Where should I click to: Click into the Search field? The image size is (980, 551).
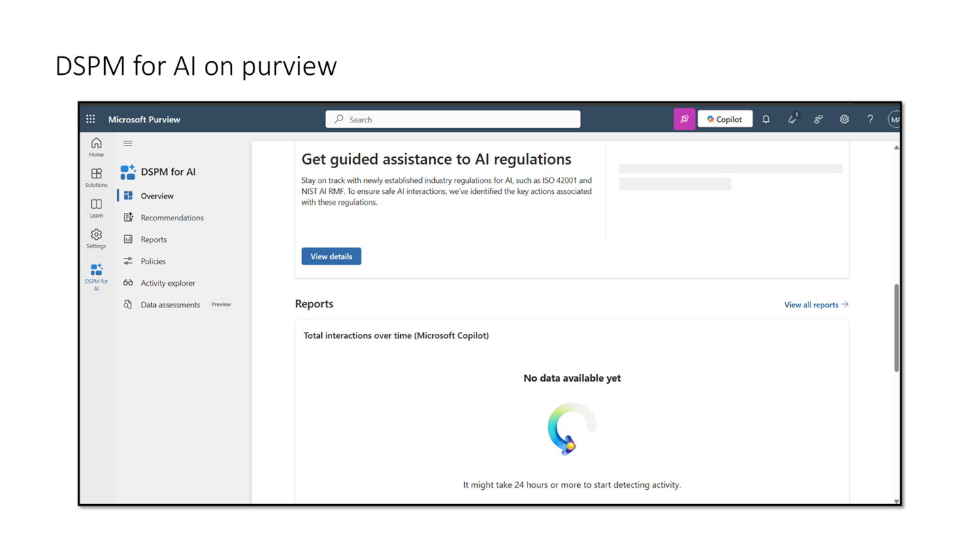pyautogui.click(x=453, y=119)
